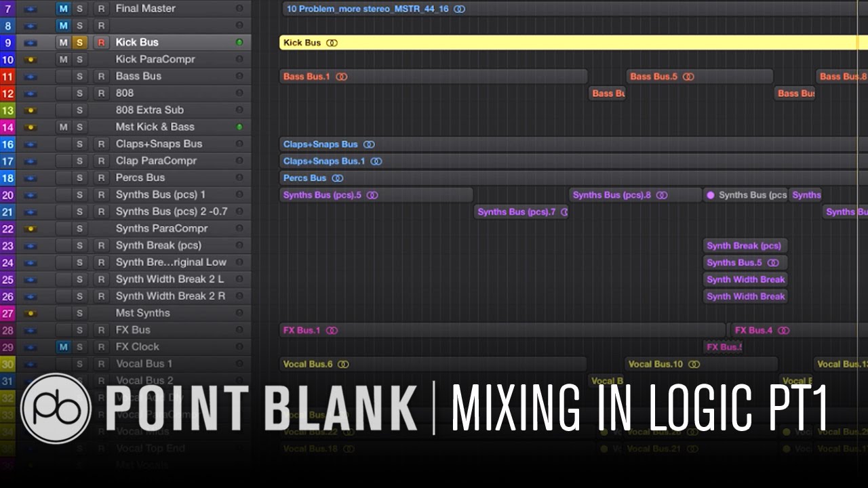Click the Claps+Snaps Bus track icon
Image resolution: width=868 pixels, height=488 pixels.
(x=30, y=144)
